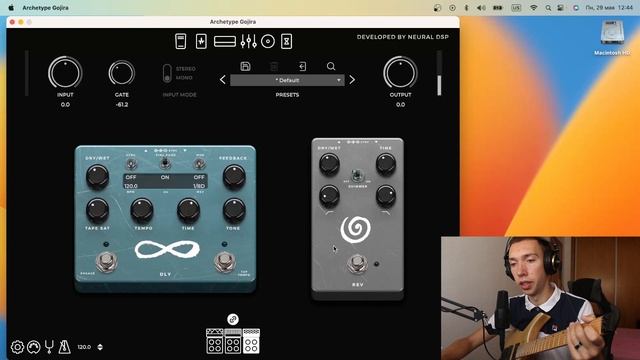Open the pitch effects section icon
This screenshot has width=640, height=360.
(180, 41)
